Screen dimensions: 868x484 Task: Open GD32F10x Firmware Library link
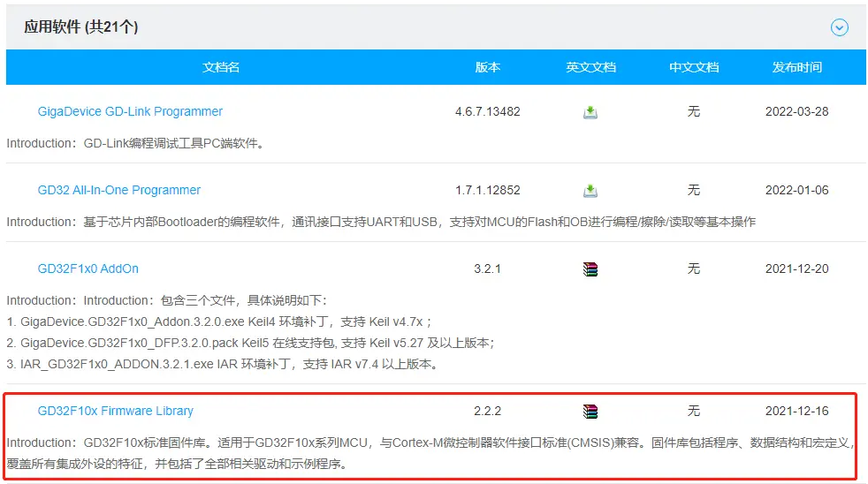click(115, 411)
